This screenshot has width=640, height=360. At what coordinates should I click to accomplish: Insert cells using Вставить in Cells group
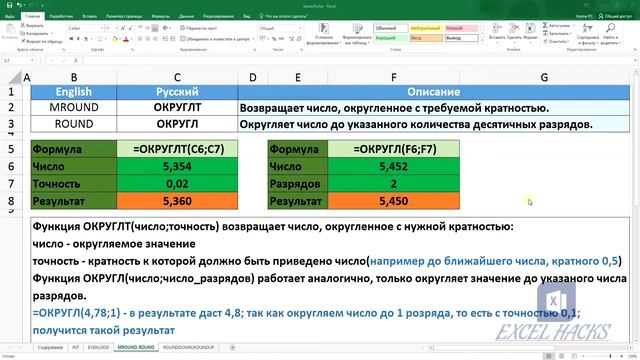497,32
